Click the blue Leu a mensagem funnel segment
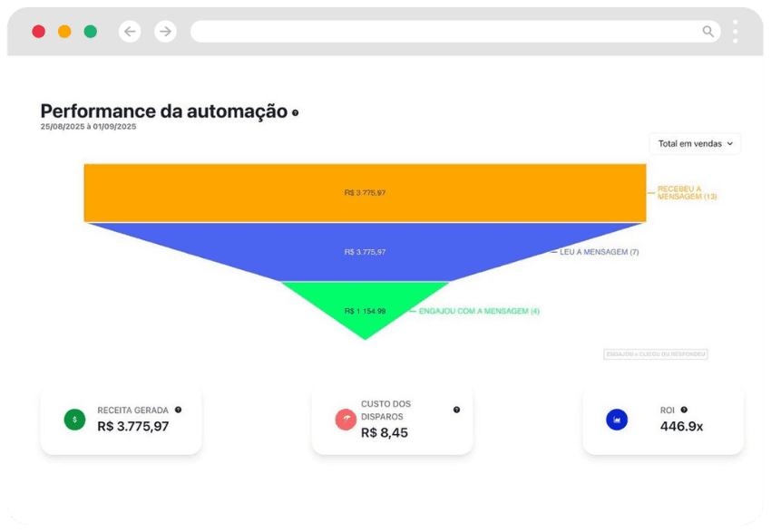771x532 pixels. click(365, 252)
